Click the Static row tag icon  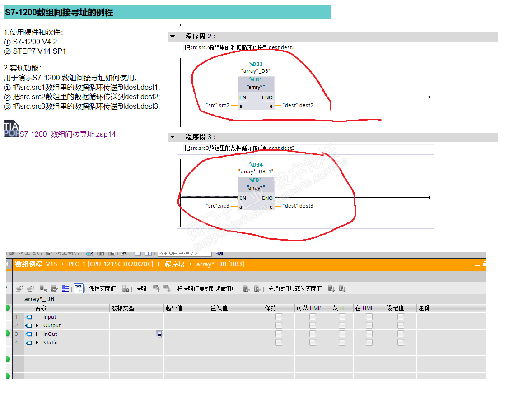[x=28, y=343]
